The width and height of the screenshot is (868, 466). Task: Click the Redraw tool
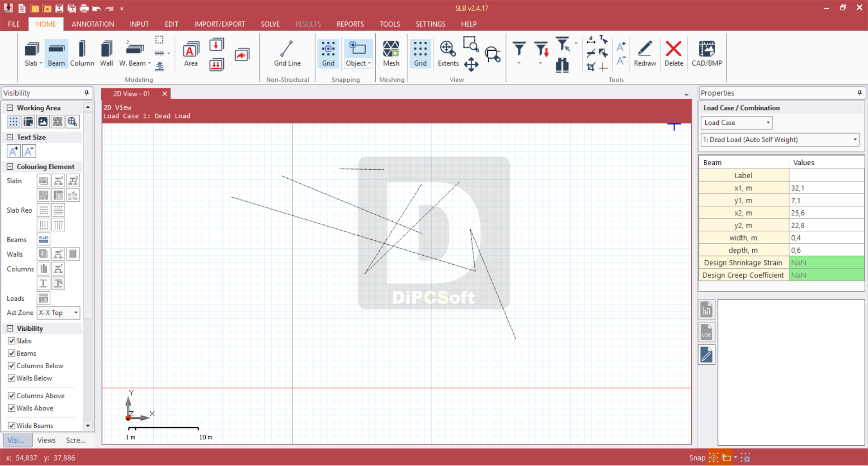pos(645,53)
